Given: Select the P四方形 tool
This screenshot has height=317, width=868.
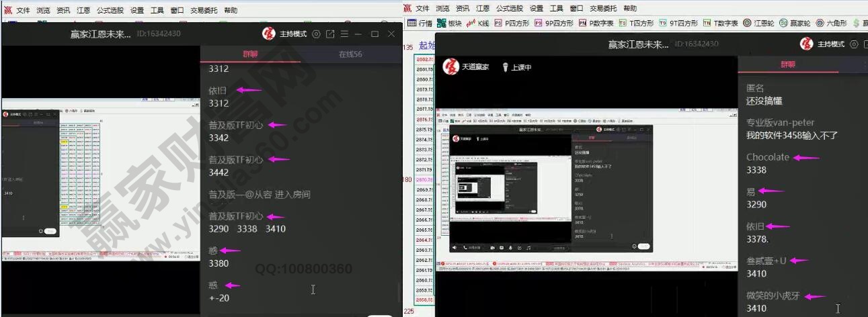Looking at the screenshot, I should 511,23.
